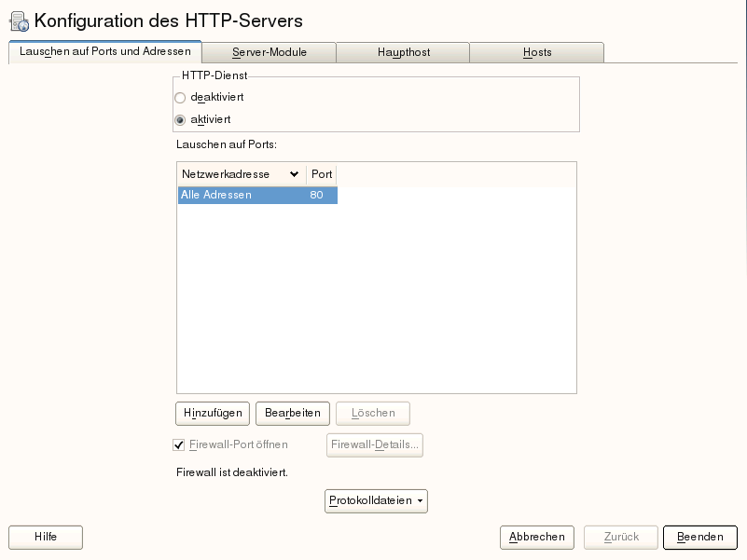Click the HTTP server configuration title icon
Screen dimensions: 747x560
pyautogui.click(x=19, y=20)
